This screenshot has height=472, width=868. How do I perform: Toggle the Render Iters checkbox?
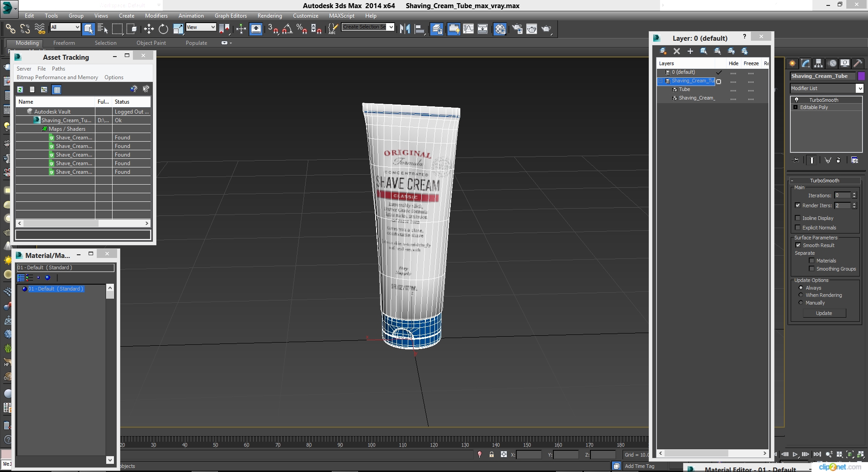point(797,205)
